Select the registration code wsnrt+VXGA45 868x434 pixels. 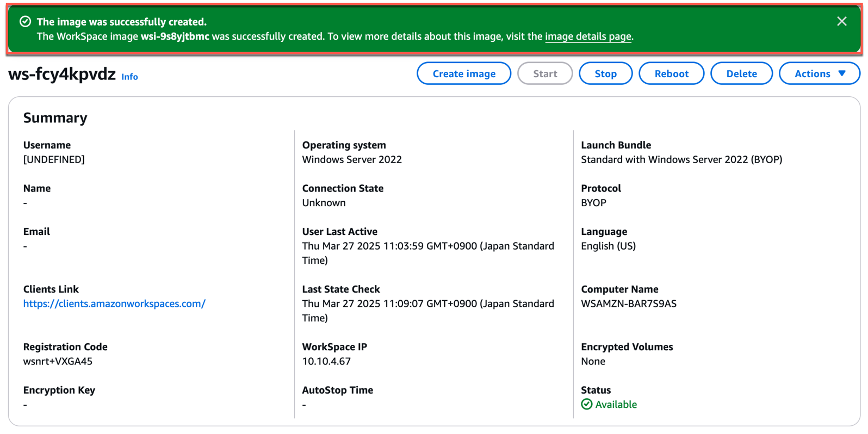click(58, 361)
